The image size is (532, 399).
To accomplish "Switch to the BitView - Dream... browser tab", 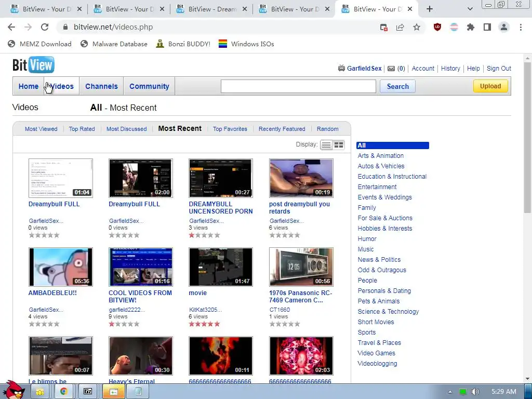I will [x=212, y=9].
